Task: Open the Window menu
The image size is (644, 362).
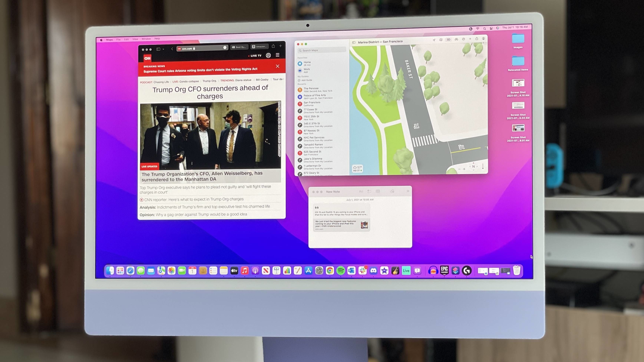Action: pos(146,39)
